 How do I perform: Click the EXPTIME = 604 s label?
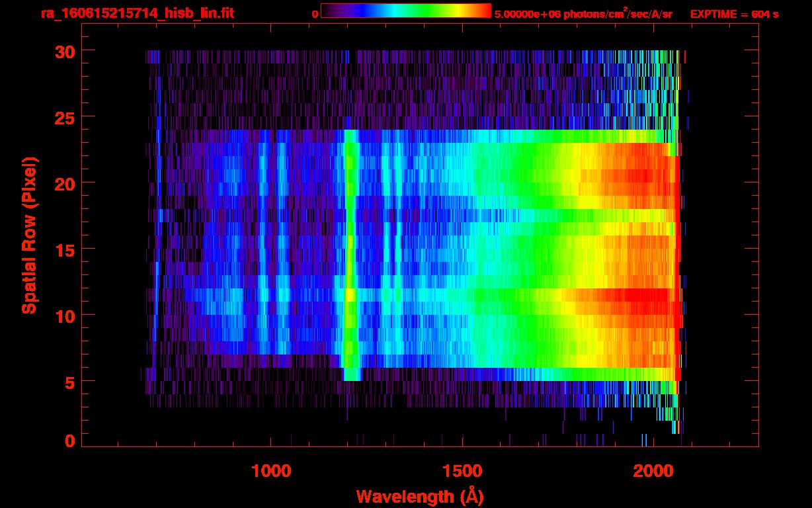pos(734,14)
